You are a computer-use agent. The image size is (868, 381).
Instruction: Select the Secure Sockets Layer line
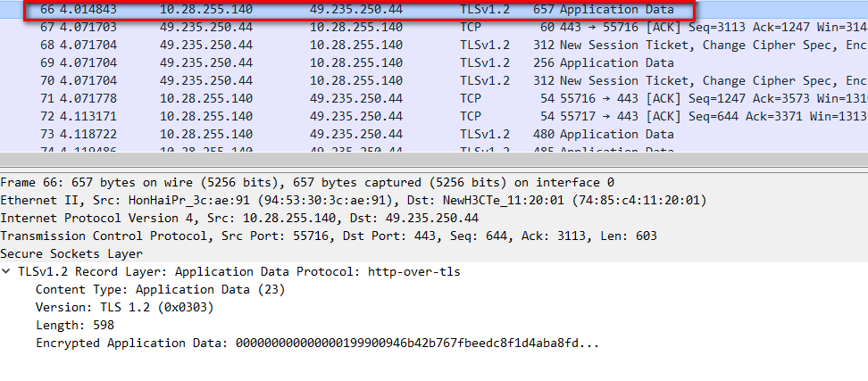(73, 253)
